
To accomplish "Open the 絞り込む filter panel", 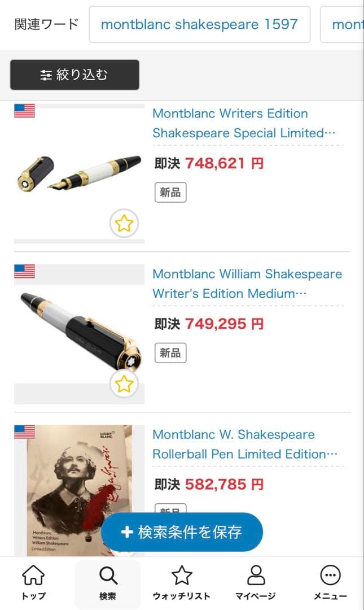I will tap(74, 75).
